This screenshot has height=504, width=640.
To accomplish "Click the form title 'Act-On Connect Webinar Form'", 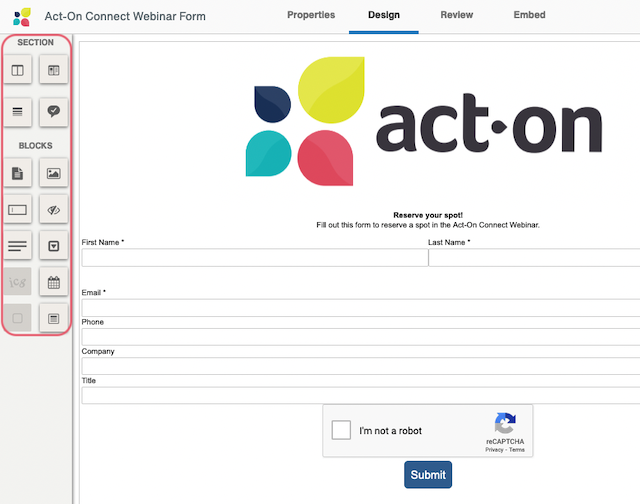I will click(125, 16).
